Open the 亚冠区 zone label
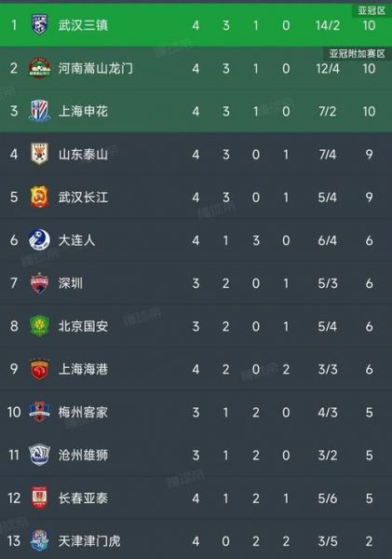The height and width of the screenshot is (559, 392). tap(372, 10)
